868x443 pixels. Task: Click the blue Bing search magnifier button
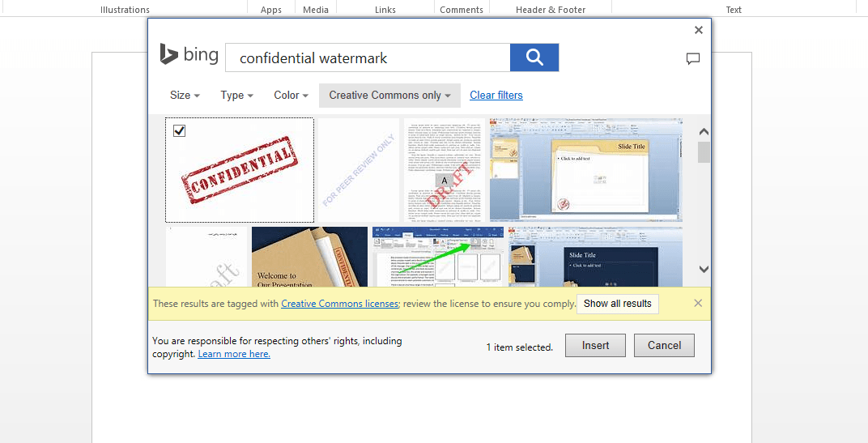[534, 58]
